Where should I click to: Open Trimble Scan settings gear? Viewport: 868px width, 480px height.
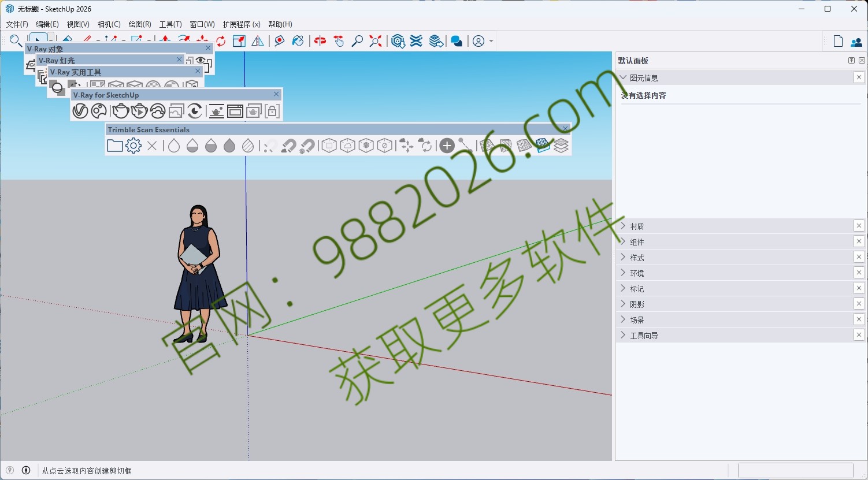(133, 146)
